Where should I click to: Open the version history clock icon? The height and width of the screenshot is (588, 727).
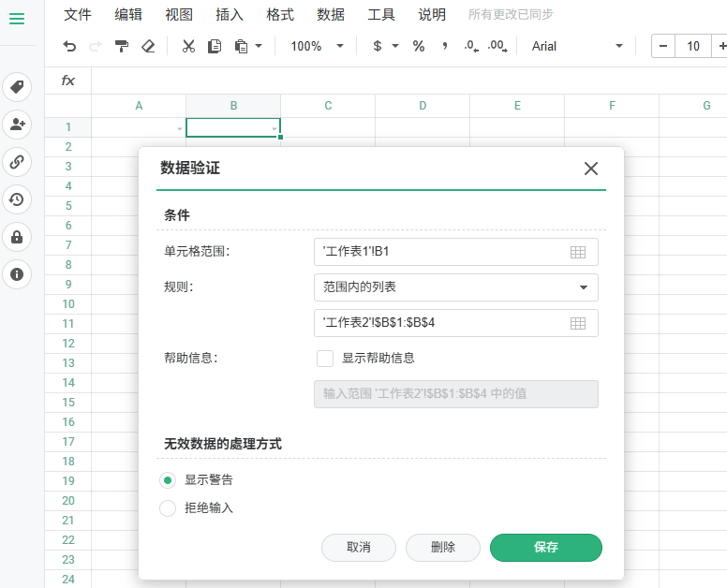click(17, 198)
